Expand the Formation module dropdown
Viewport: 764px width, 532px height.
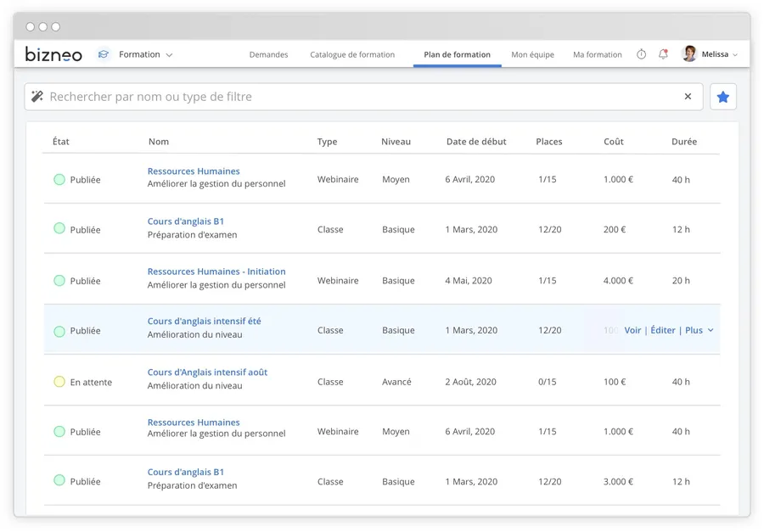[x=169, y=55]
